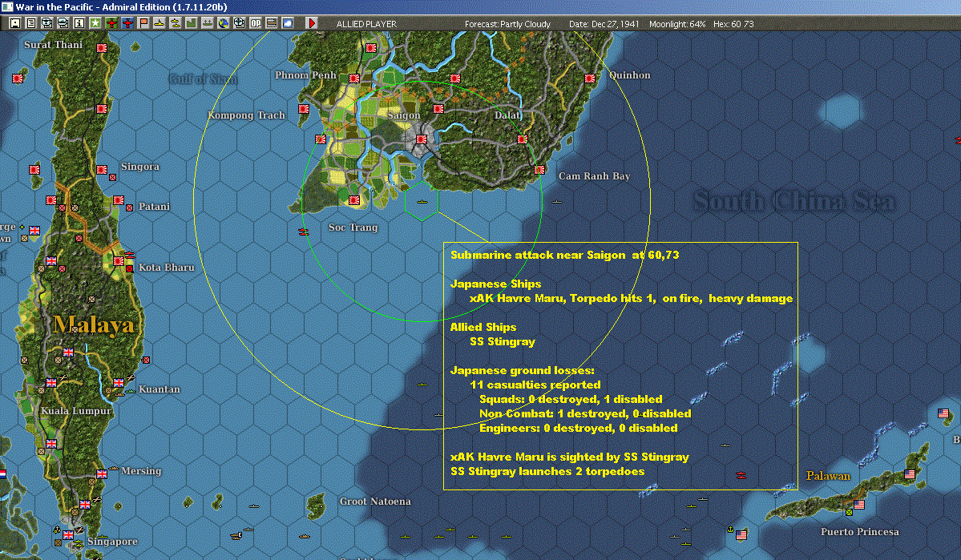Image resolution: width=961 pixels, height=560 pixels.
Task: Select the Kompong Trach base marker
Action: [304, 108]
